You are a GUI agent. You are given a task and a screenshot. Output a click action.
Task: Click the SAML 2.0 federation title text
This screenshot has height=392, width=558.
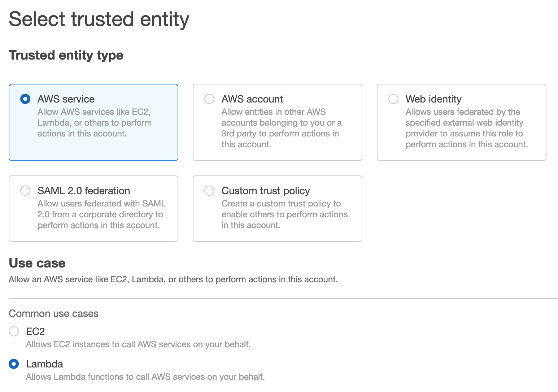coord(83,191)
